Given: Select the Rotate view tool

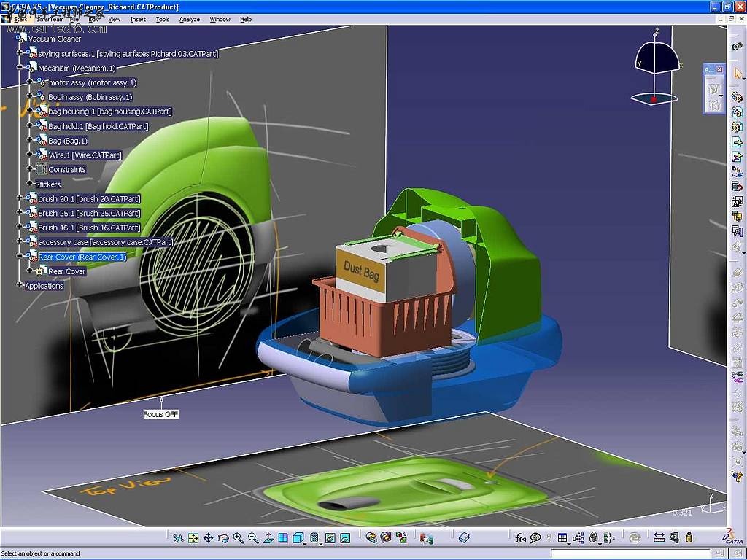Looking at the screenshot, I should pyautogui.click(x=223, y=538).
